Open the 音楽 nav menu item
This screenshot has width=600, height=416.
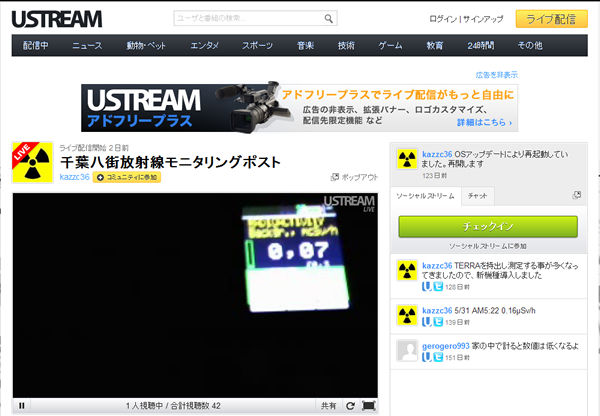tap(305, 46)
